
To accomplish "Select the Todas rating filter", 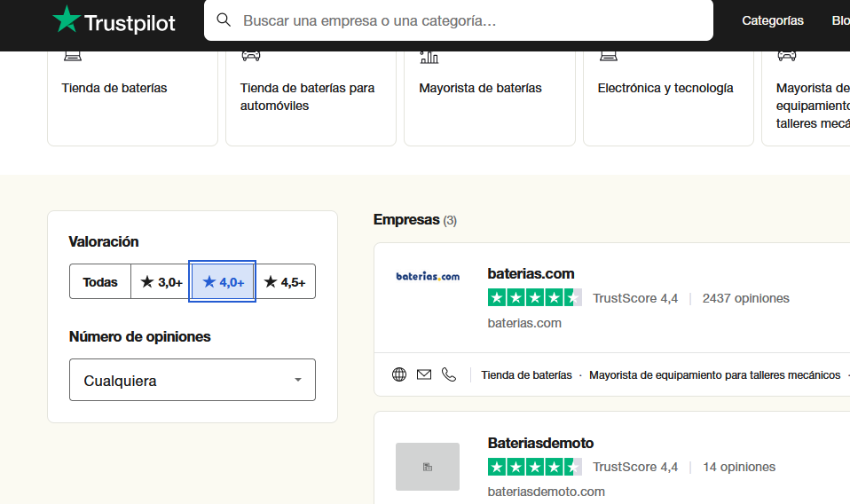I will (x=99, y=282).
